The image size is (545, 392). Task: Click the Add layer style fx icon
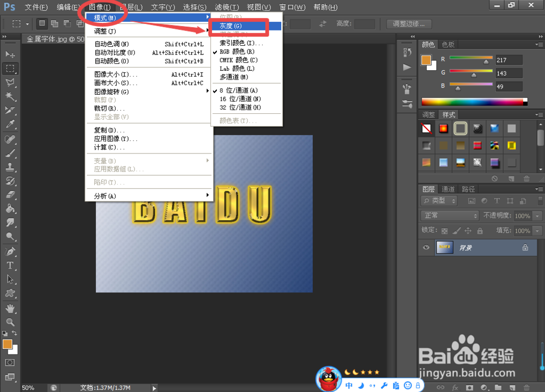pyautogui.click(x=455, y=387)
